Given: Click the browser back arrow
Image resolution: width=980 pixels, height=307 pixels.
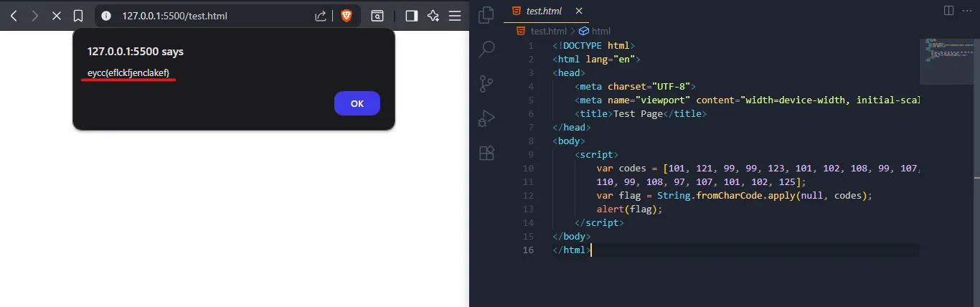Looking at the screenshot, I should pos(14,15).
